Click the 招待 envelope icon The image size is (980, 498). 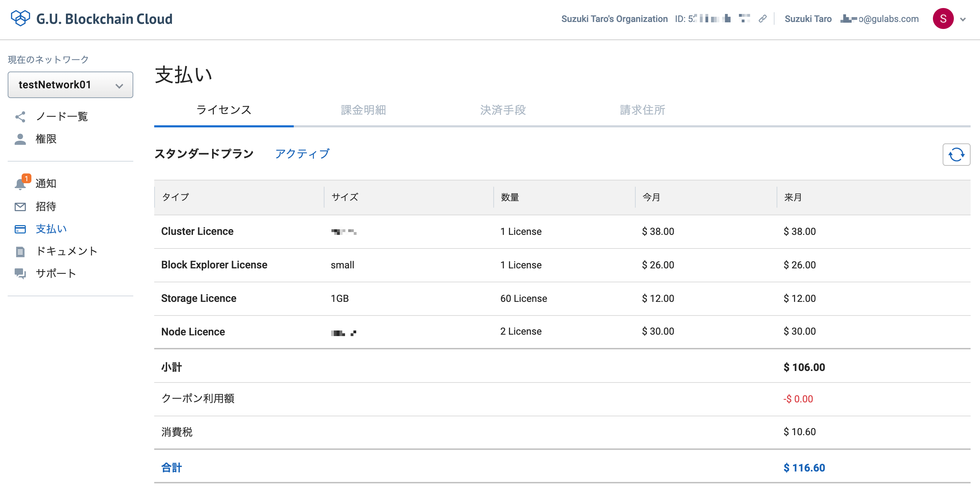pos(20,207)
